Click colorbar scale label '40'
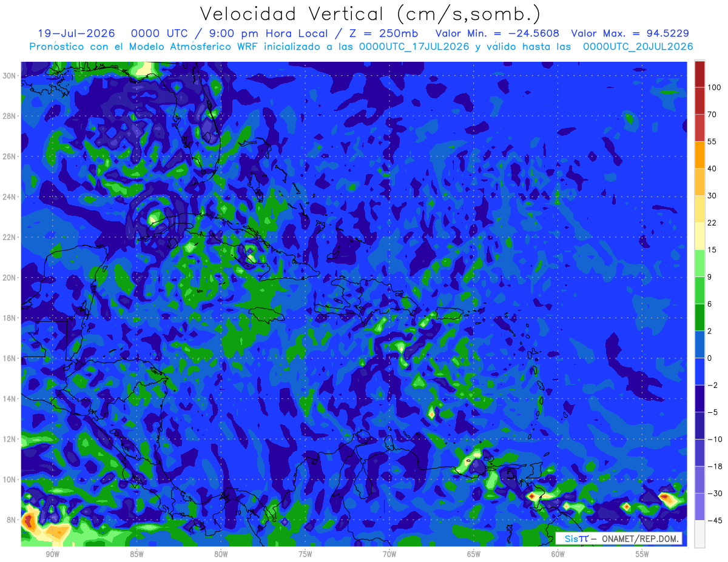 click(x=712, y=169)
